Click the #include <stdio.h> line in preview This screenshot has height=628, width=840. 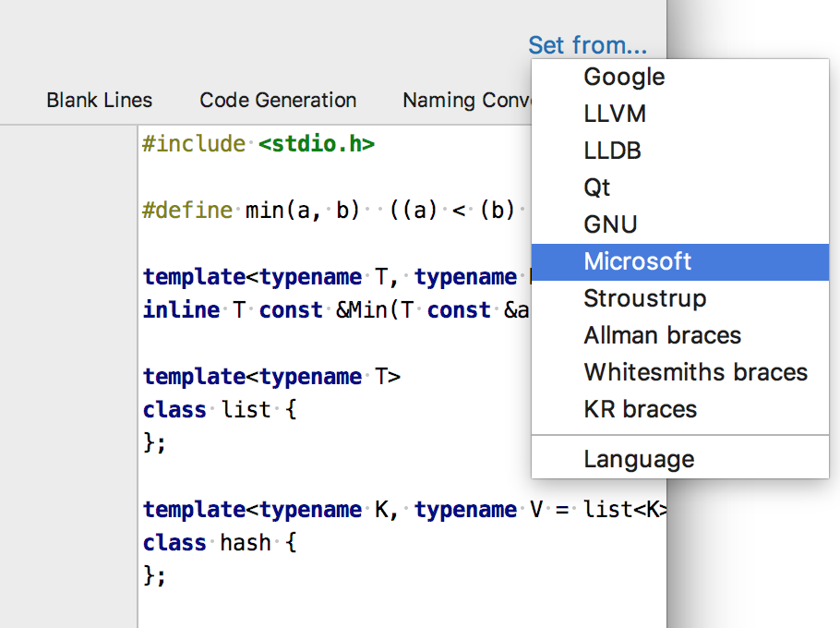click(x=258, y=144)
